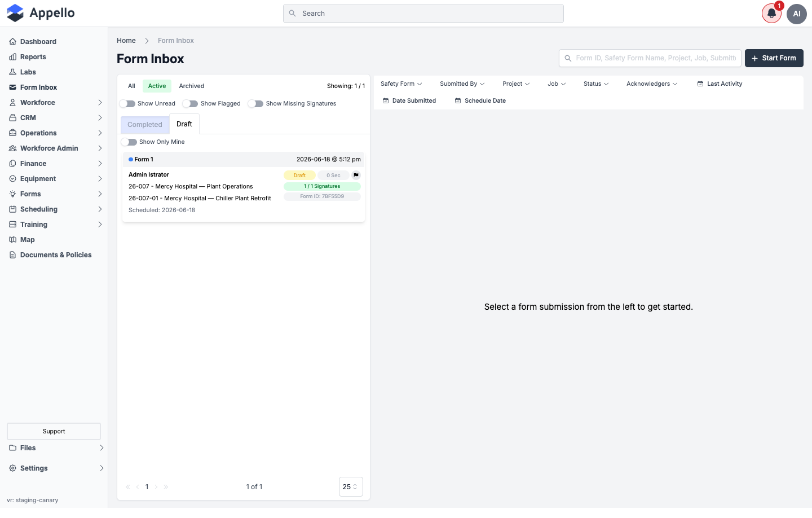
Task: Jump to the first page arrow
Action: pos(128,487)
